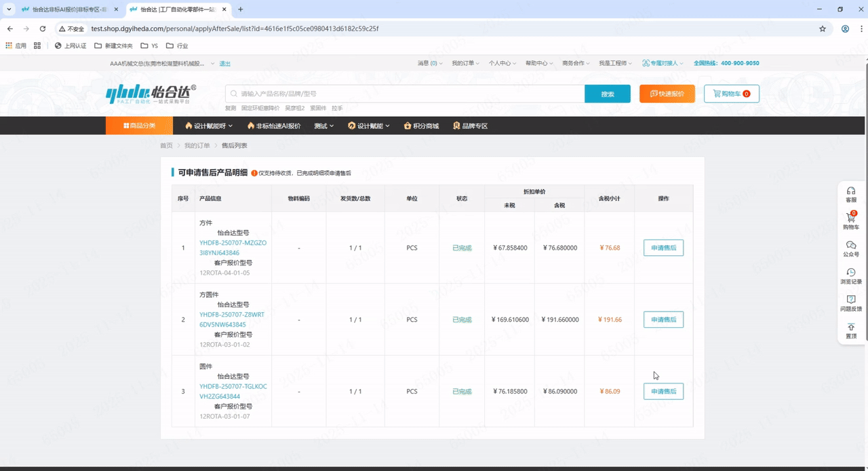
Task: Open the 商品分类 category menu
Action: (140, 126)
